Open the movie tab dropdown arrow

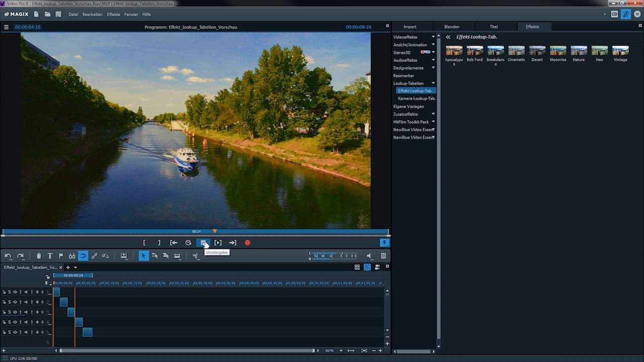pos(75,267)
